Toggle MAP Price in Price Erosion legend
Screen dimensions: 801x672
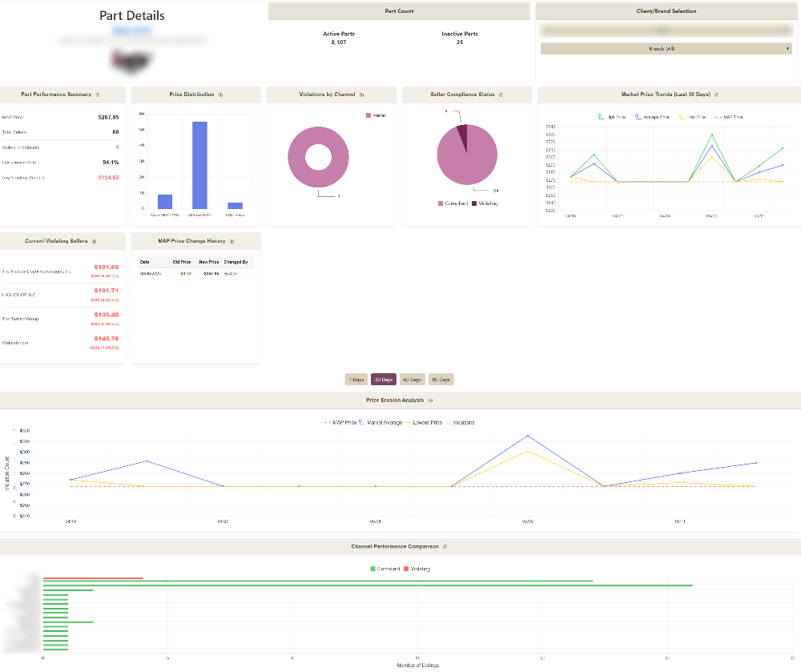click(340, 423)
